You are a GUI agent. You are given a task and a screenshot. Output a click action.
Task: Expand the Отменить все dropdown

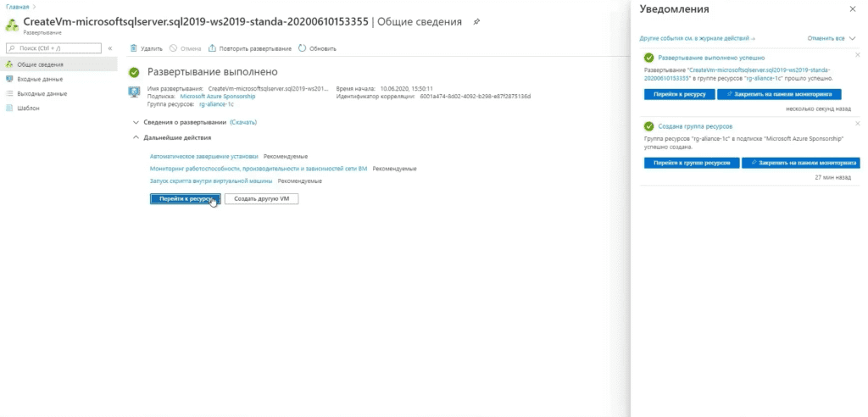pos(831,38)
